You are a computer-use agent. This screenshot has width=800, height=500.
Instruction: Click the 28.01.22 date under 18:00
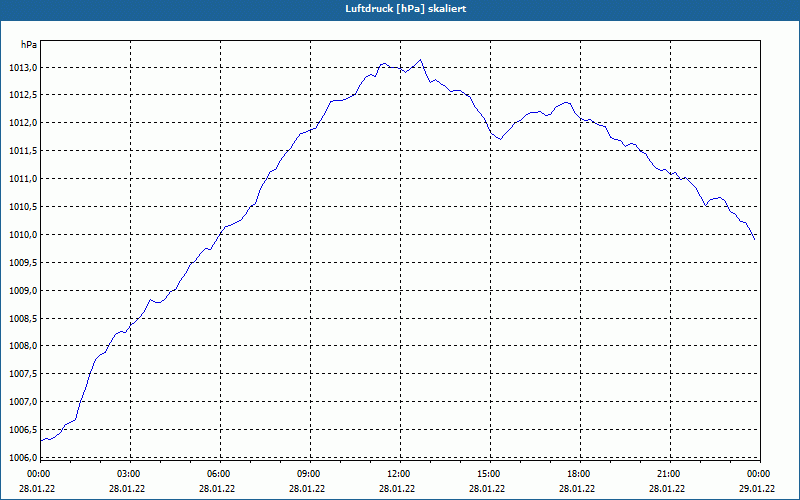(577, 489)
